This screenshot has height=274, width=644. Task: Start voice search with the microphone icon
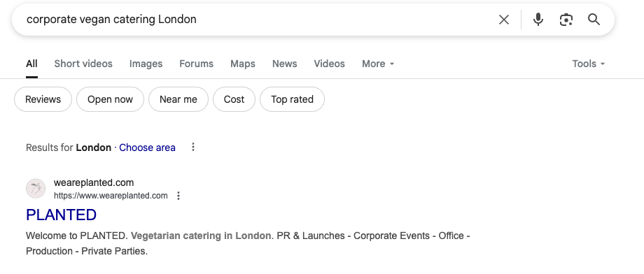538,20
